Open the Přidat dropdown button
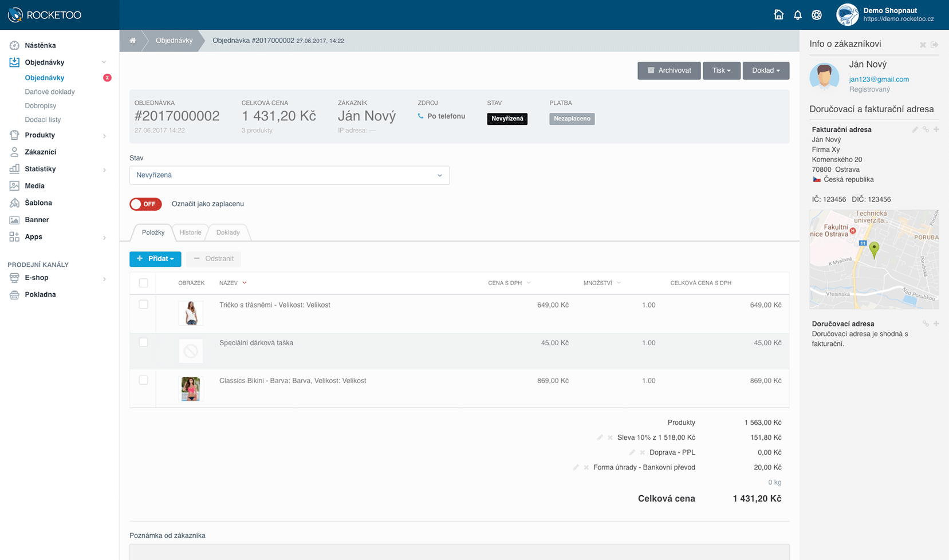 click(155, 259)
